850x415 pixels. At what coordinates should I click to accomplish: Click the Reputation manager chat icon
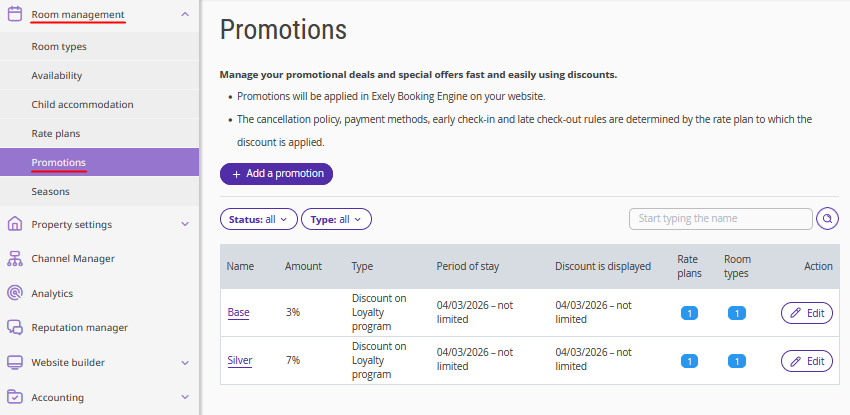(x=14, y=327)
